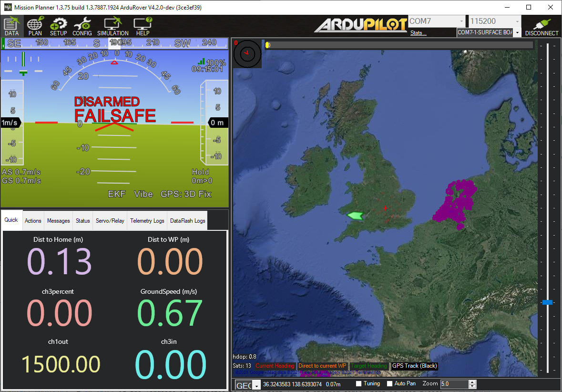Click the ArduPilot logo
The height and width of the screenshot is (392, 562).
[360, 25]
